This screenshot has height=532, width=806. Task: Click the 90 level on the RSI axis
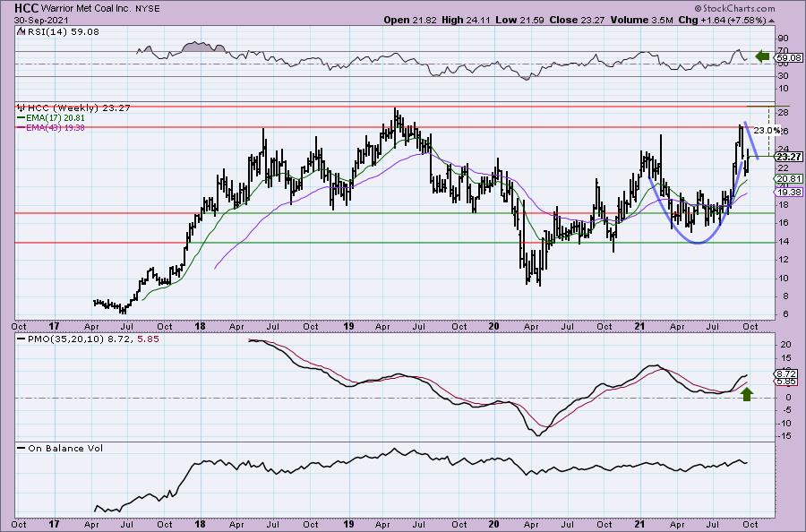[784, 38]
